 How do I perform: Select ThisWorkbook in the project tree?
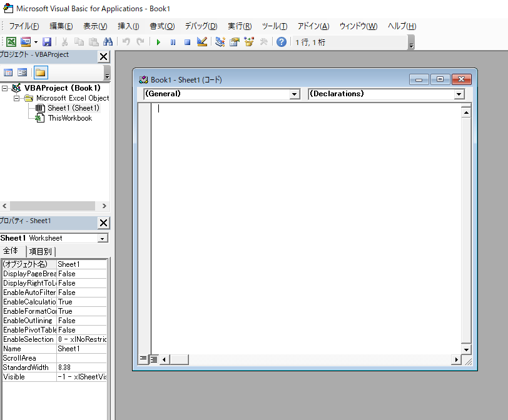[x=69, y=118]
